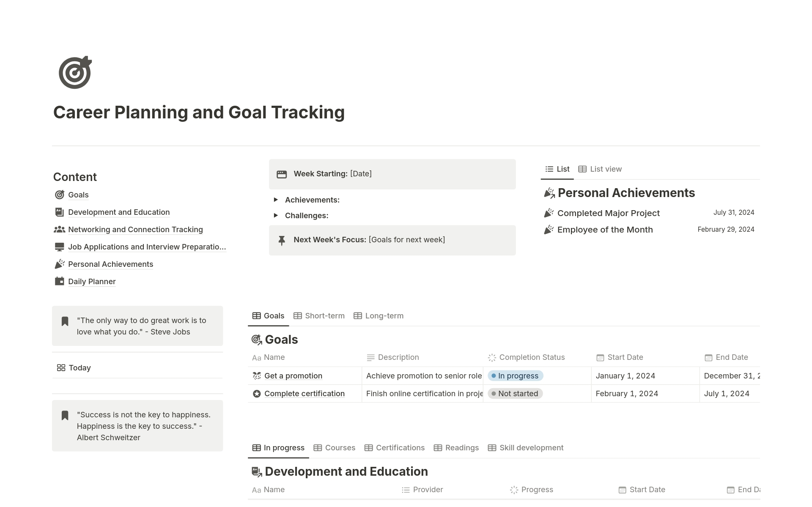The image size is (812, 507).
Task: Click the Progress column header
Action: point(532,490)
